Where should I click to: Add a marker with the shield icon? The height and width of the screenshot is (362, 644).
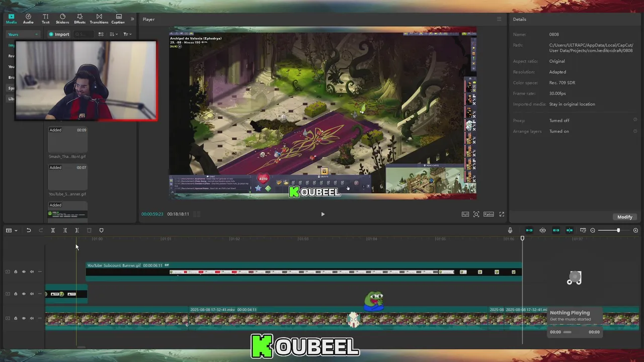(101, 230)
